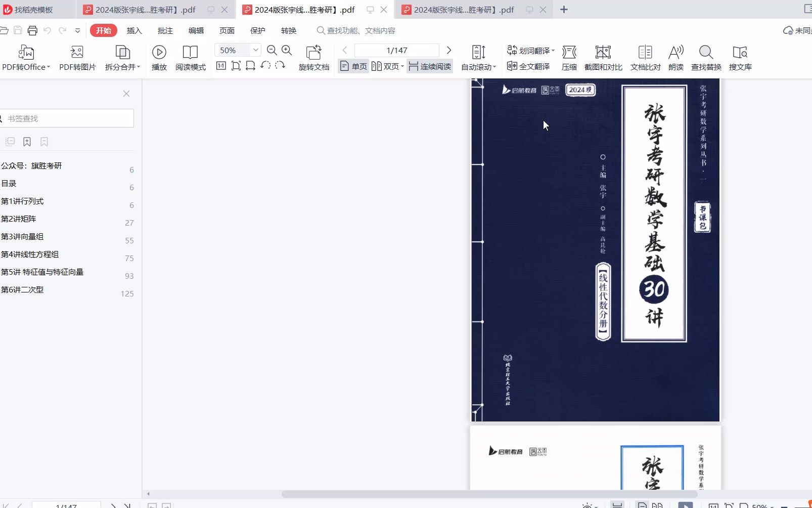
Task: Select the 转换 ribbon tab
Action: pos(289,30)
